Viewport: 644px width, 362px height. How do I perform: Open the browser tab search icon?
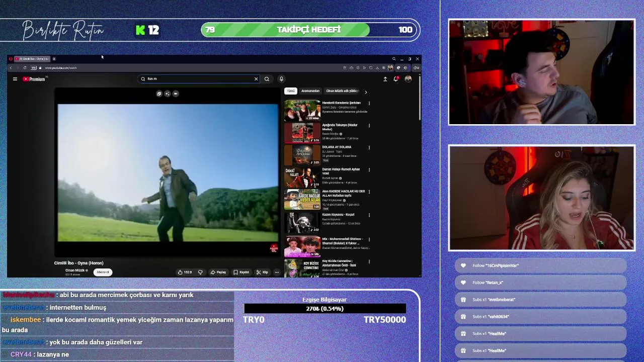click(x=394, y=59)
